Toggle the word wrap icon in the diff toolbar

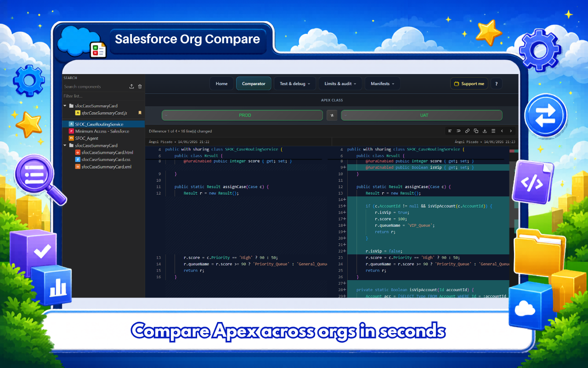point(458,131)
